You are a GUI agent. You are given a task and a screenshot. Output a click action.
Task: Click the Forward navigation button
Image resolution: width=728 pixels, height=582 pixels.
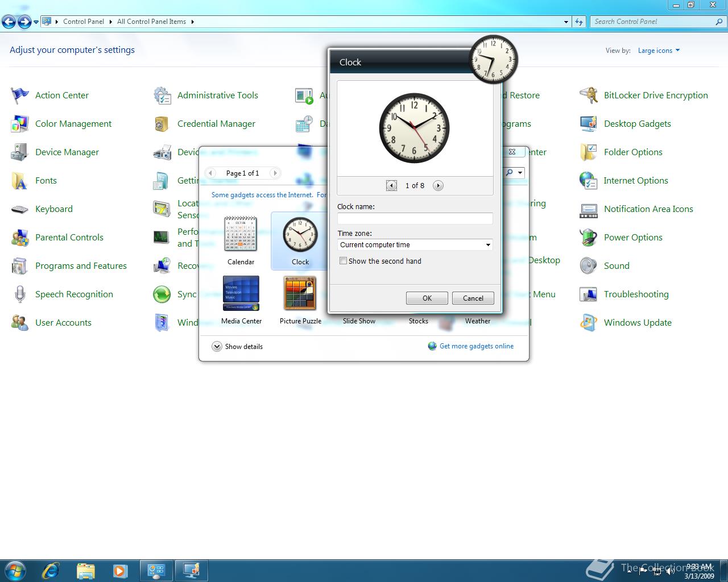click(x=24, y=22)
